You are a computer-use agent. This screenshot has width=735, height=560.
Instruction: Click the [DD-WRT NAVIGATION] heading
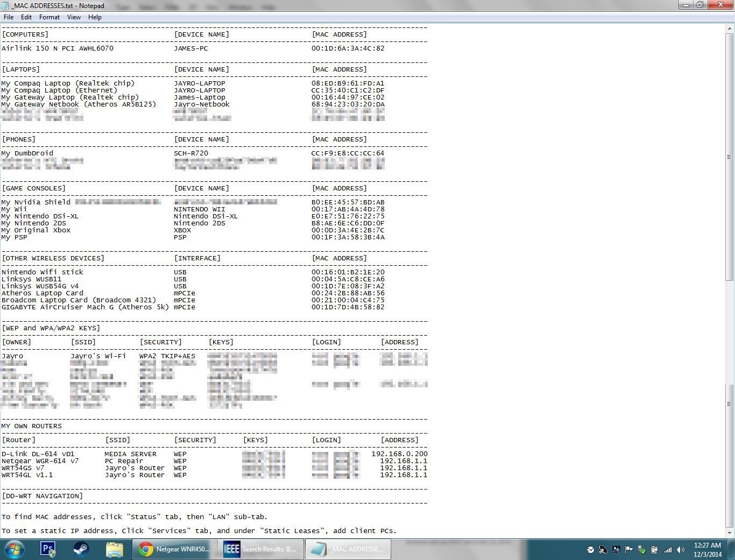point(43,496)
